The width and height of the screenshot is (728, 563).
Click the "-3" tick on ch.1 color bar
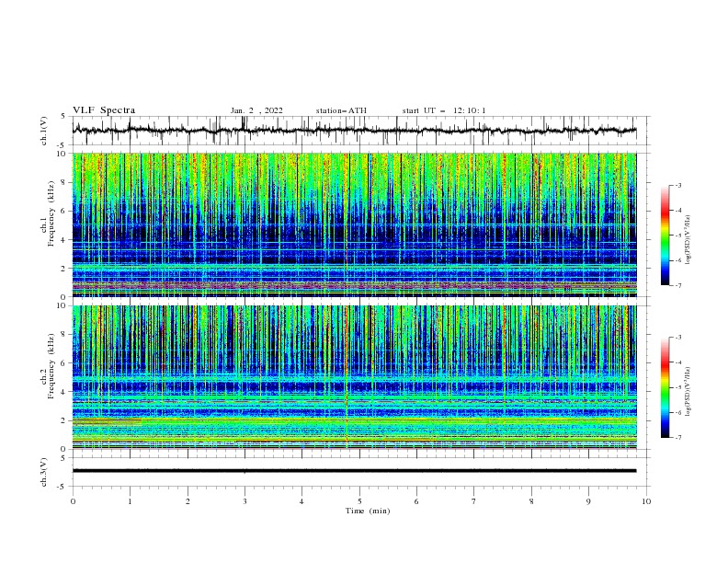678,185
